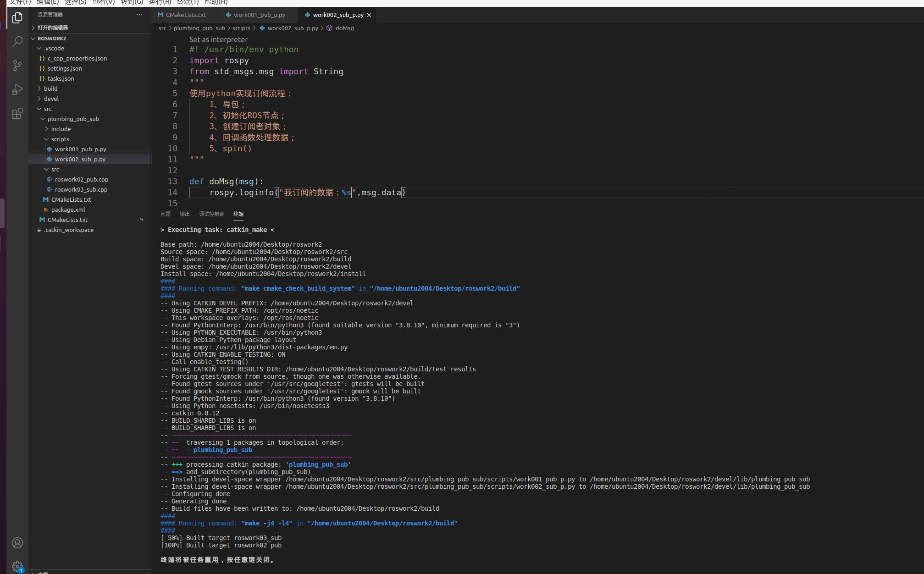Open the Explorer activity bar icon
The width and height of the screenshot is (924, 574).
tap(17, 18)
